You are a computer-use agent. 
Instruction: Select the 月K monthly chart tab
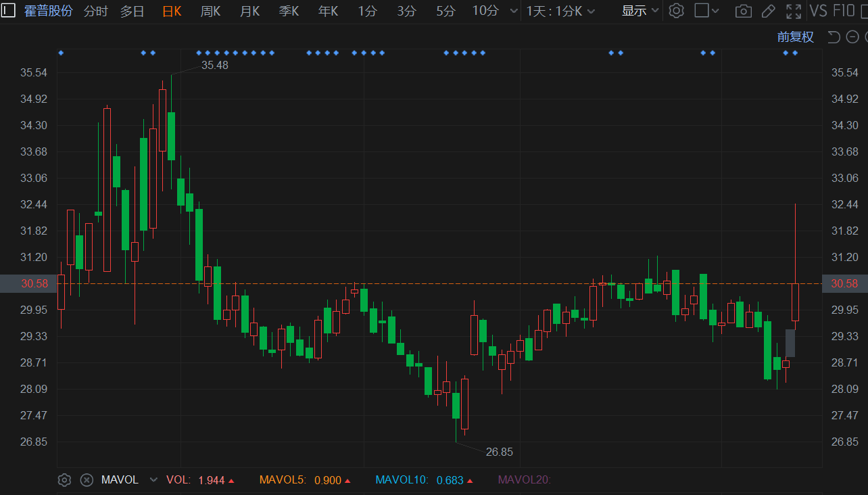[x=249, y=11]
